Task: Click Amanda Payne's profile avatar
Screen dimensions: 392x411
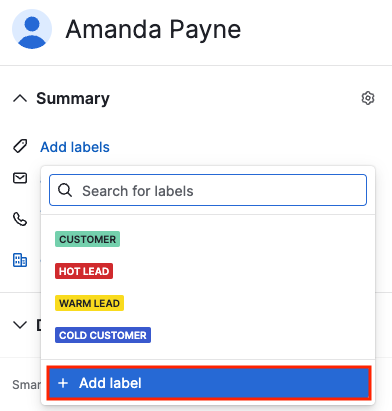Action: (32, 29)
